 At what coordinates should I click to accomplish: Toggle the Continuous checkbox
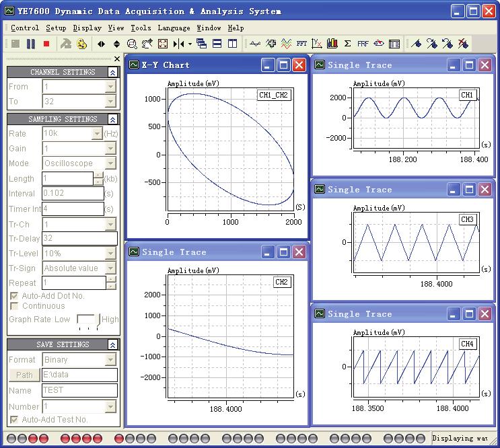click(14, 306)
